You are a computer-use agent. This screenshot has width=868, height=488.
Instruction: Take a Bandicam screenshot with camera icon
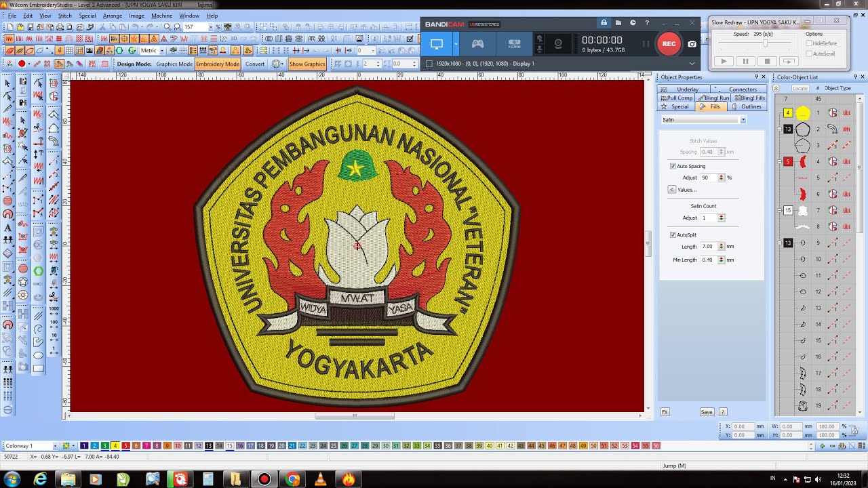click(692, 43)
